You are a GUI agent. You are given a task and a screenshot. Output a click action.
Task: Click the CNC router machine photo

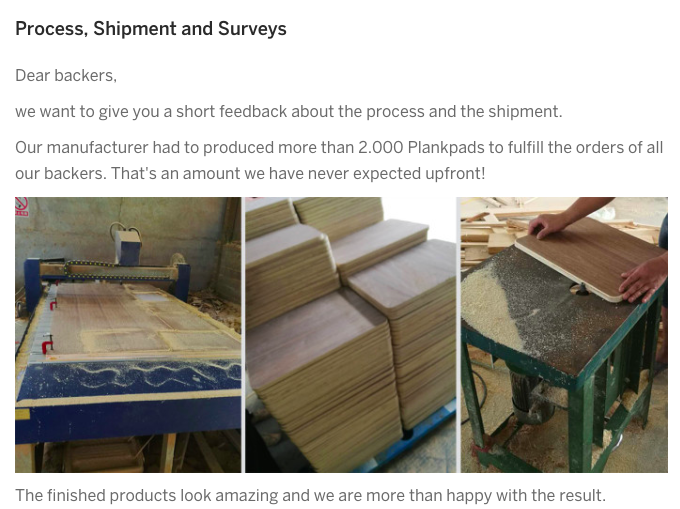128,335
